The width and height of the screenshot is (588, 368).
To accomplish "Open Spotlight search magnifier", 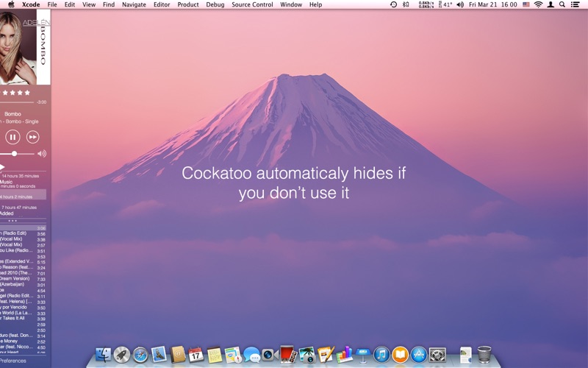I will pos(562,4).
